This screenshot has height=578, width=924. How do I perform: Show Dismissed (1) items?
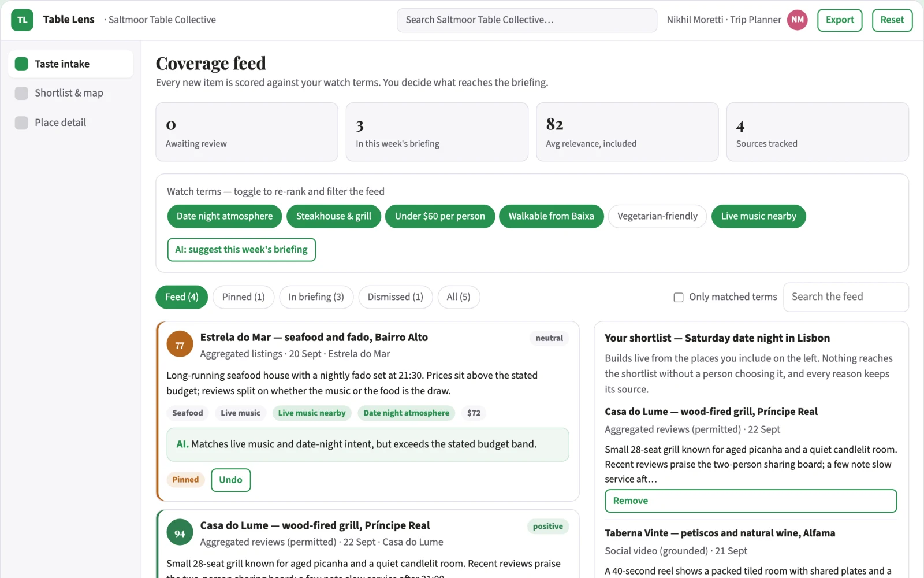coord(395,297)
